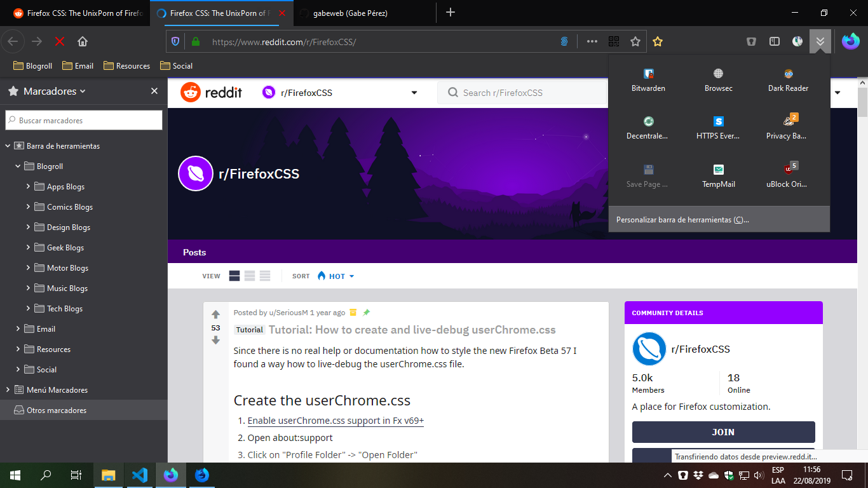Upvote the userChrome.css tutorial post
Viewport: 868px width, 488px height.
coord(215,315)
